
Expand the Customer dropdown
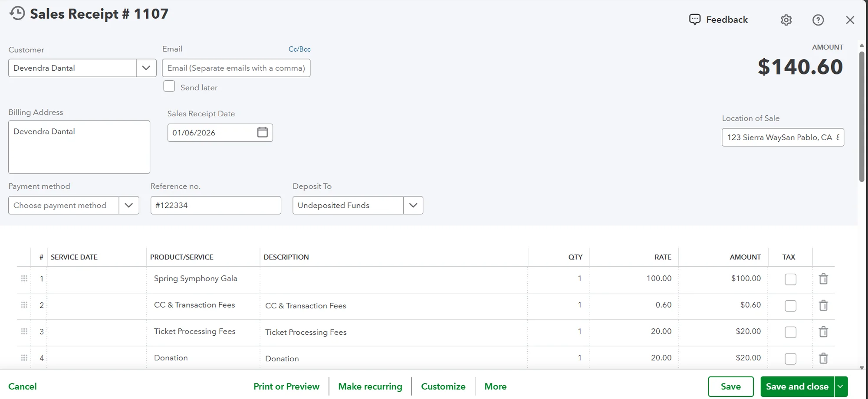point(146,68)
